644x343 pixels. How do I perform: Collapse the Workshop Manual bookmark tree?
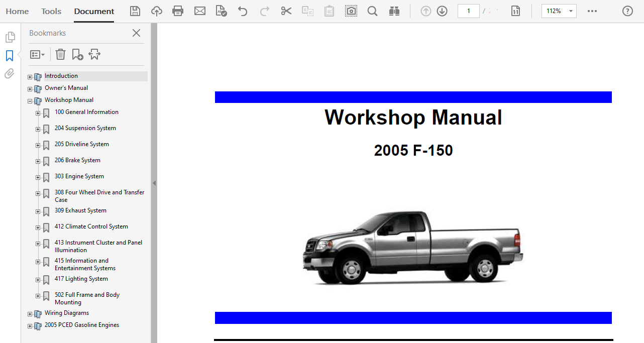(x=30, y=101)
